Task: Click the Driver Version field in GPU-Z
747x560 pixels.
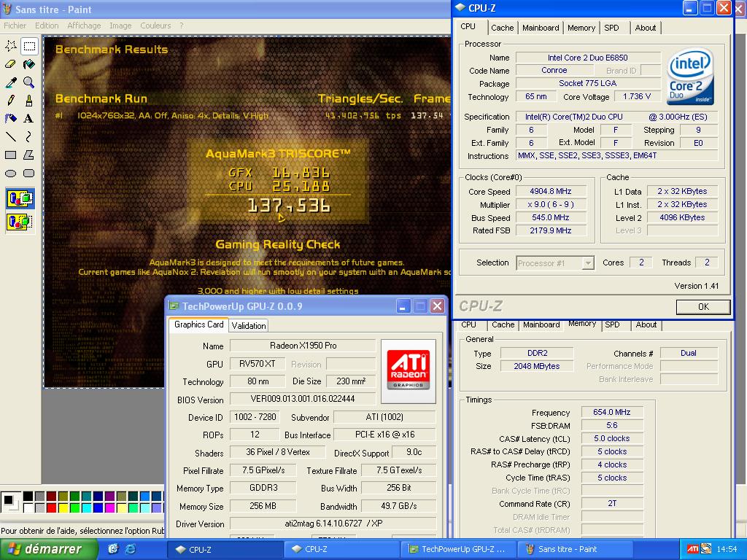Action: tap(333, 524)
